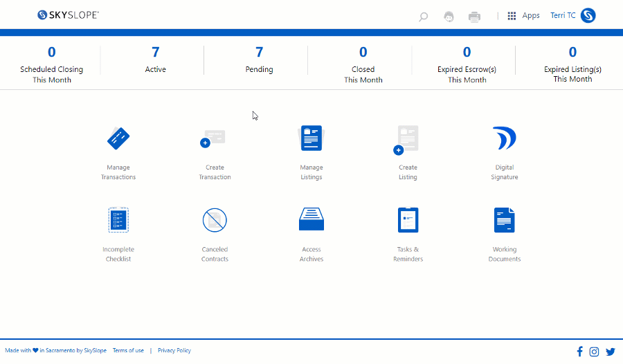Viewport: 623px width, 364px height.
Task: Open the Facebook icon in footer
Action: pyautogui.click(x=579, y=352)
